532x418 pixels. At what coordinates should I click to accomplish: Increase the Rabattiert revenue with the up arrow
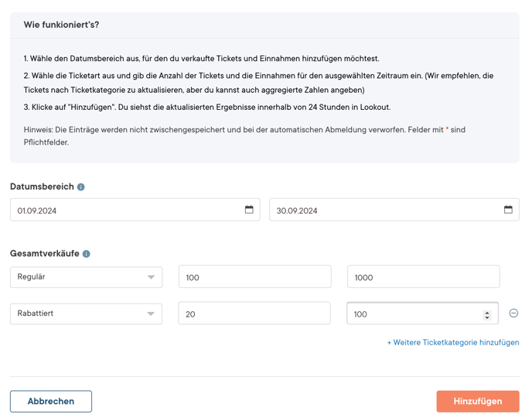[487, 313]
